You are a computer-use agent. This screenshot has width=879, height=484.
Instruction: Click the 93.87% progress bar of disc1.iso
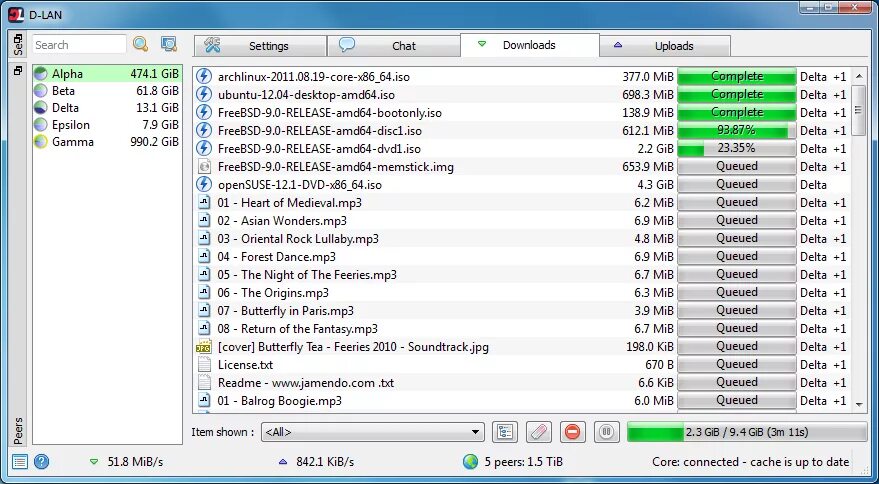[737, 131]
